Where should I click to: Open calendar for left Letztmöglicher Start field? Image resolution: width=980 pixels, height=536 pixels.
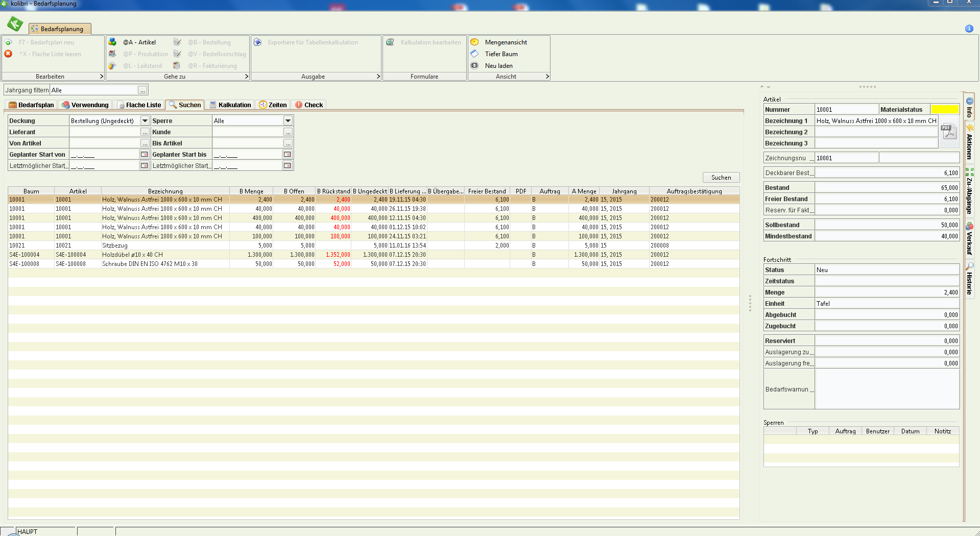tap(145, 165)
